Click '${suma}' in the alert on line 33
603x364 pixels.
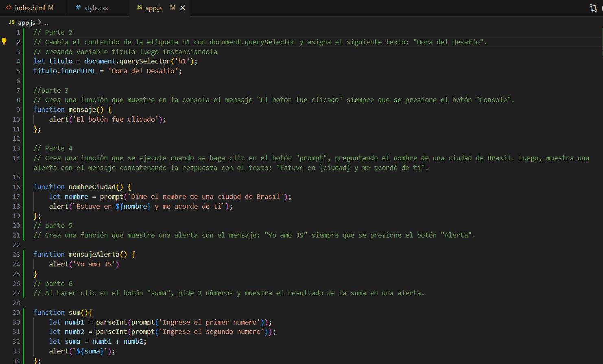point(90,351)
